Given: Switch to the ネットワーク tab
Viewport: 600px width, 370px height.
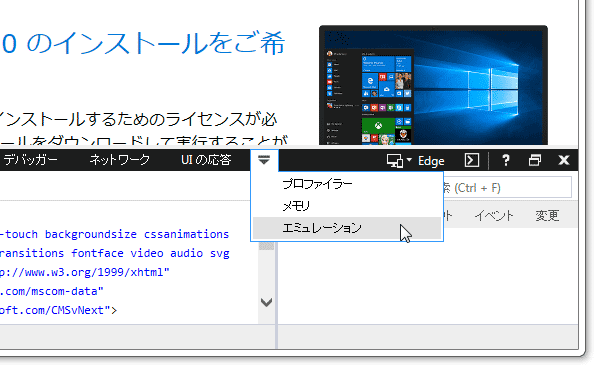Looking at the screenshot, I should pos(119,160).
